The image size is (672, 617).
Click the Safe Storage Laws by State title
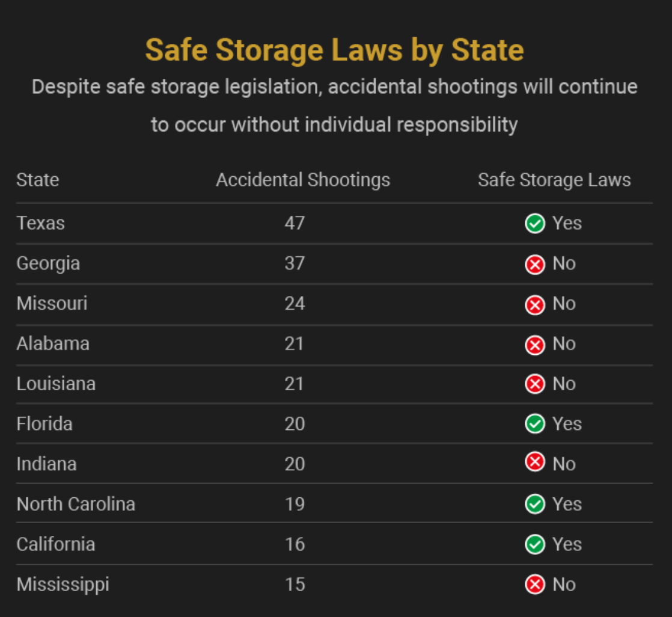pos(335,50)
